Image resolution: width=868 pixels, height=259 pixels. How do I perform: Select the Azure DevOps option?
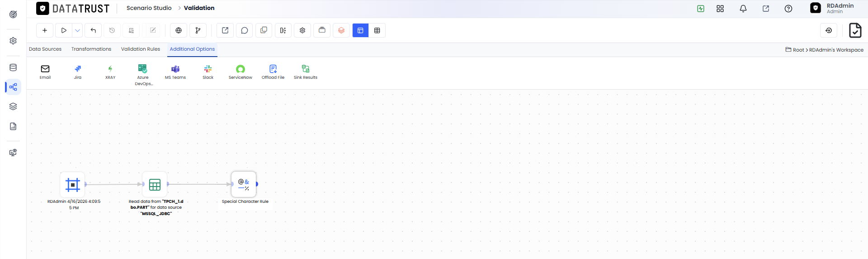[x=143, y=75]
